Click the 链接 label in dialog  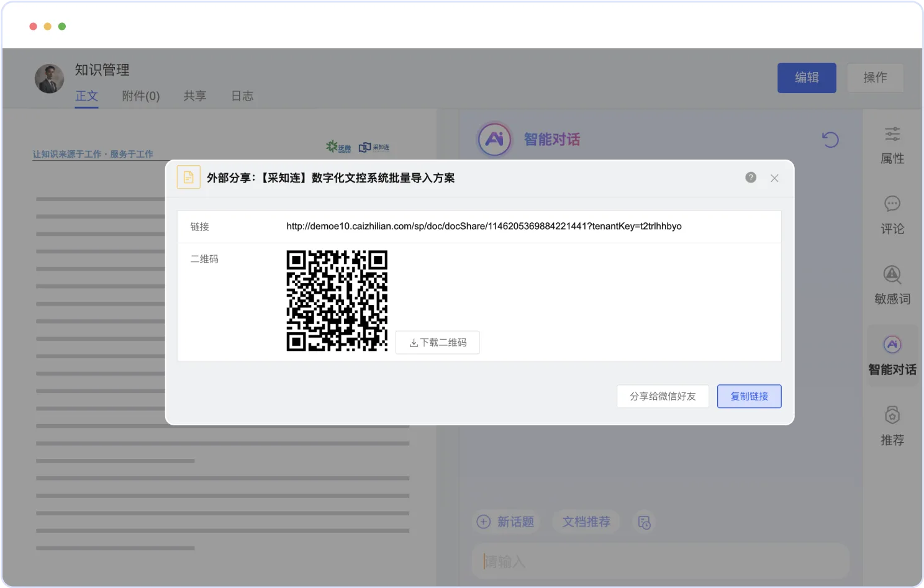click(199, 227)
